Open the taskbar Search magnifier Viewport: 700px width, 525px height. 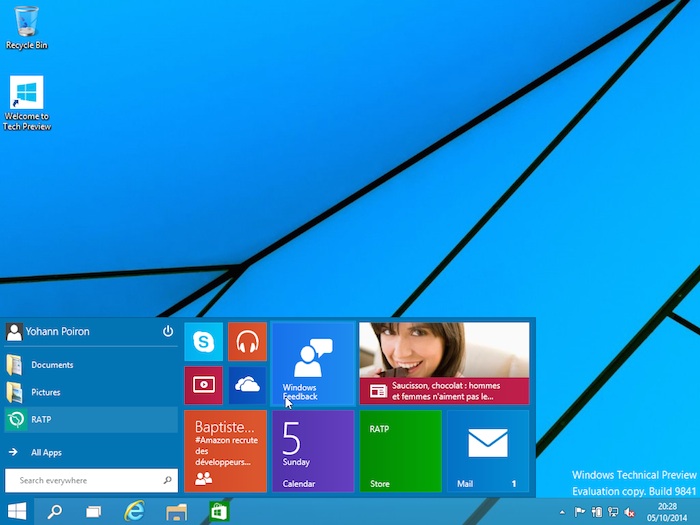point(55,512)
